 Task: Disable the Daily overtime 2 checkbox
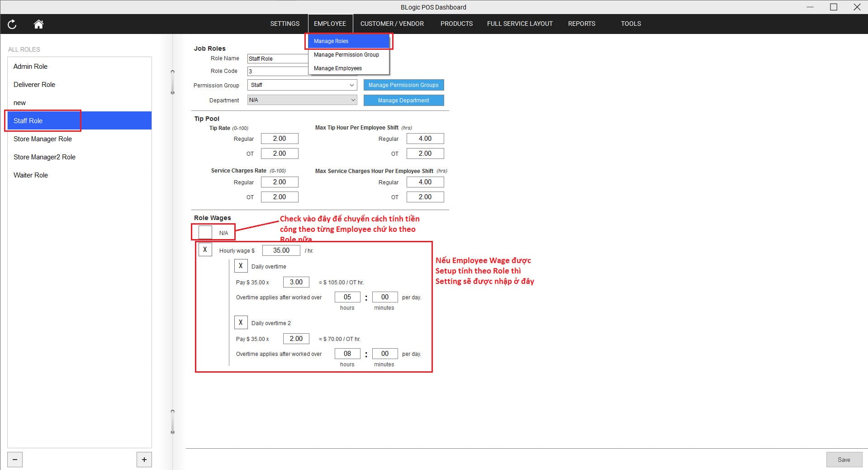[x=241, y=322]
